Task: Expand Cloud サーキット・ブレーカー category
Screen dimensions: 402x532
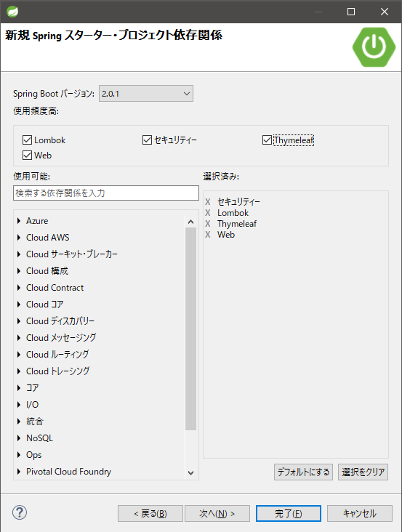Action: click(x=19, y=254)
